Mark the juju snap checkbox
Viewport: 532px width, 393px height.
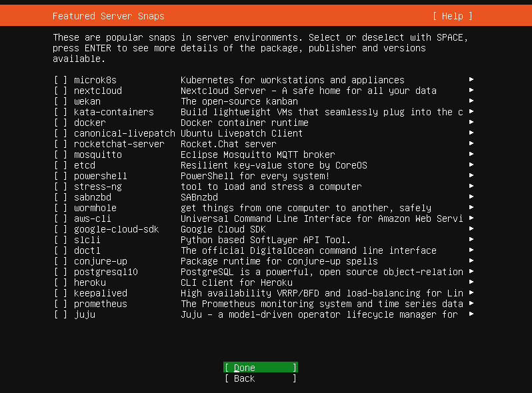pos(61,314)
